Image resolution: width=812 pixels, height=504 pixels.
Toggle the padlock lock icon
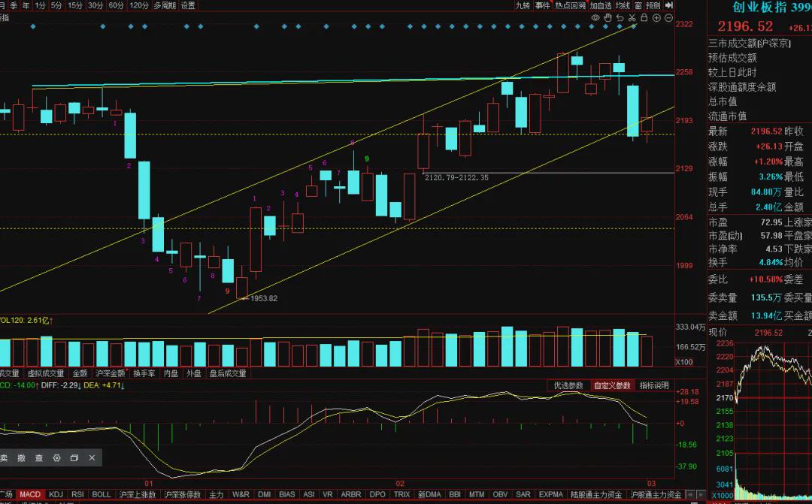(x=644, y=17)
